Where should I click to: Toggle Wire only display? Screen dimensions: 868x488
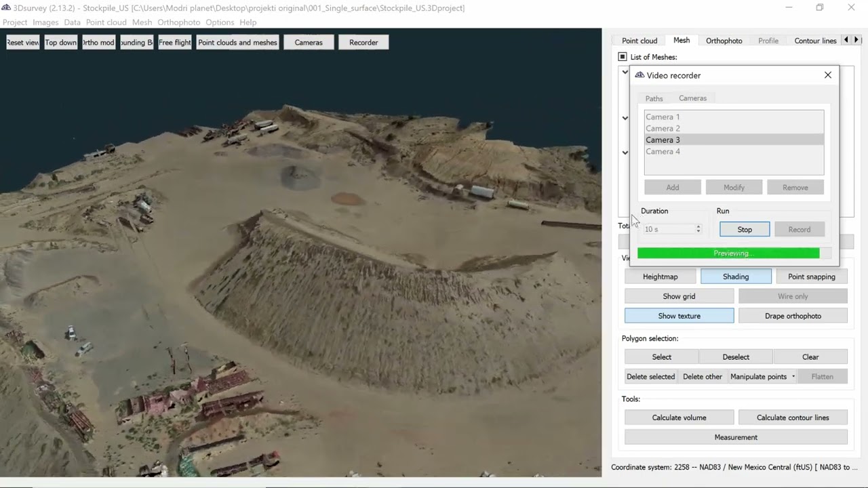[x=793, y=296]
